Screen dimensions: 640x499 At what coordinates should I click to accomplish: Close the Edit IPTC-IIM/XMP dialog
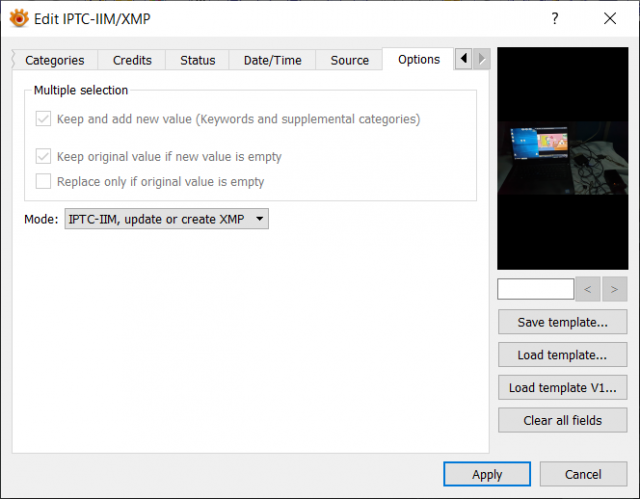(x=610, y=18)
